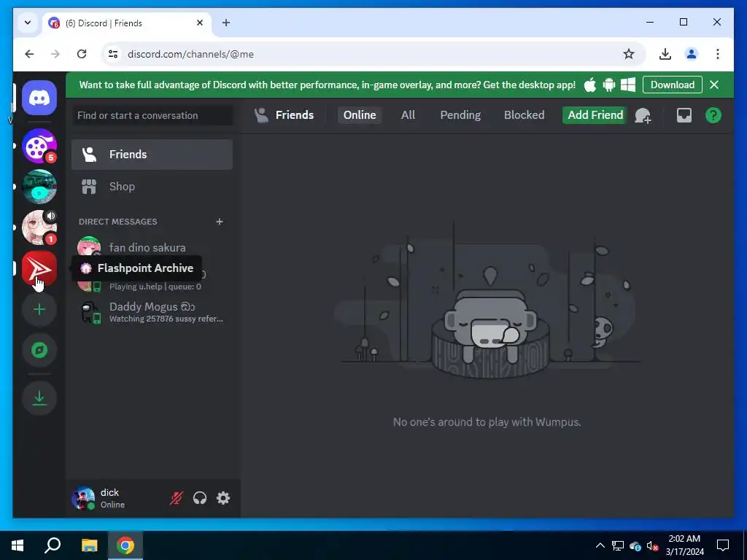
Task: Click the browser Back arrow
Action: tap(29, 54)
